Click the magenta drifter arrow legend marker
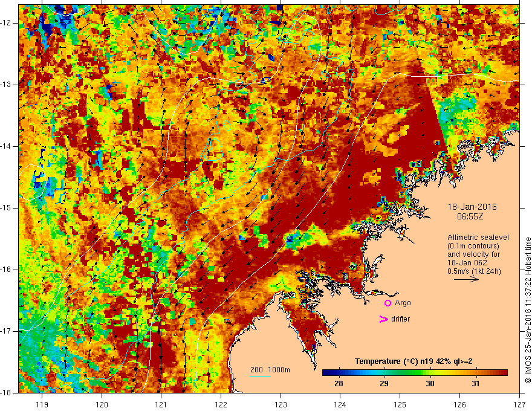This screenshot has width=532, height=411. point(383,319)
